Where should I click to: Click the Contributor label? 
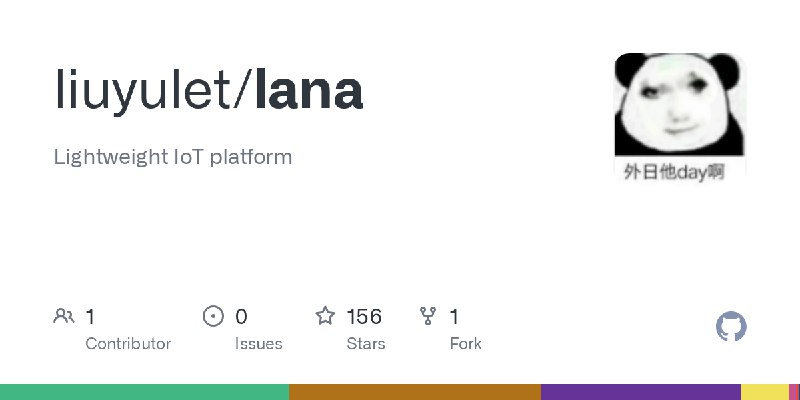(x=128, y=344)
